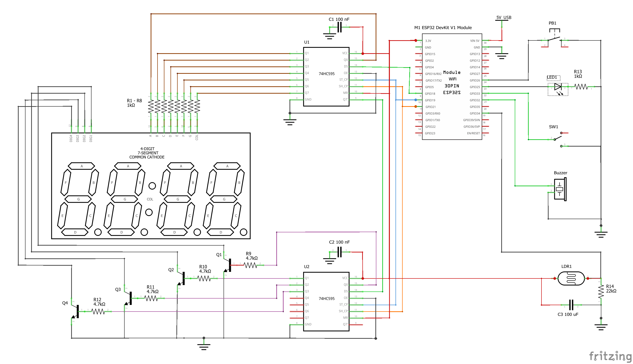Click the 3.3V pin label on ESP32
Viewport: 633px width, 364px height.
click(428, 41)
